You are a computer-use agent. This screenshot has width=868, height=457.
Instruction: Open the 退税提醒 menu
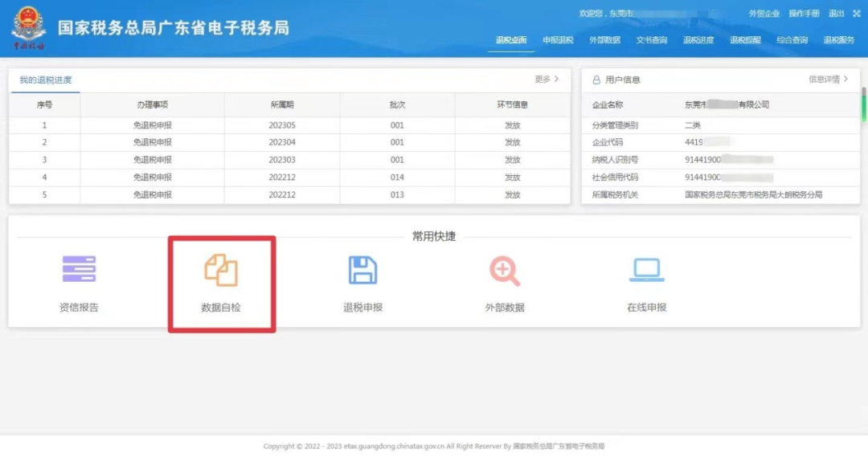coord(745,40)
